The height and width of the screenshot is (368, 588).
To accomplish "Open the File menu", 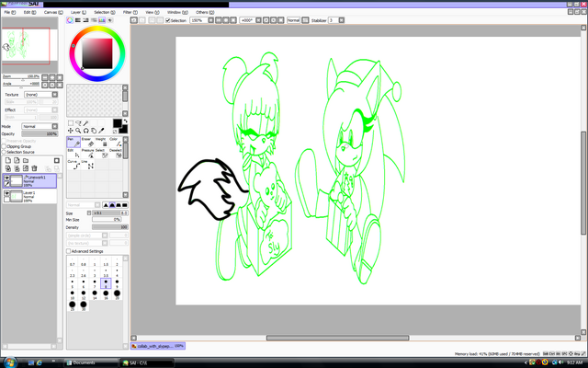I will tap(10, 12).
